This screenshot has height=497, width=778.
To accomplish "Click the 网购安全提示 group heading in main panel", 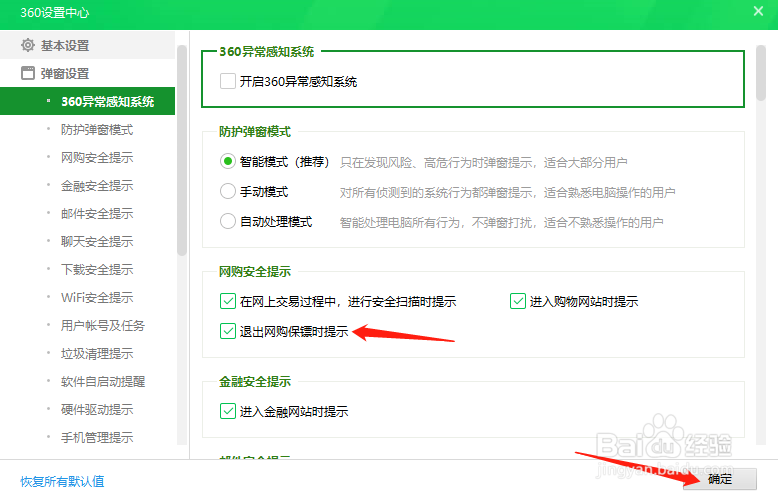I will (255, 271).
